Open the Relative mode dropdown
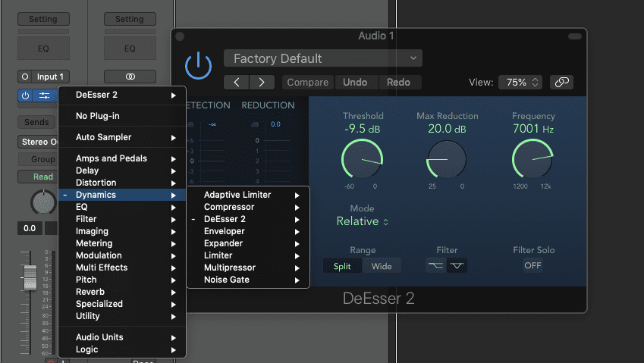This screenshot has width=644, height=363. 363,221
